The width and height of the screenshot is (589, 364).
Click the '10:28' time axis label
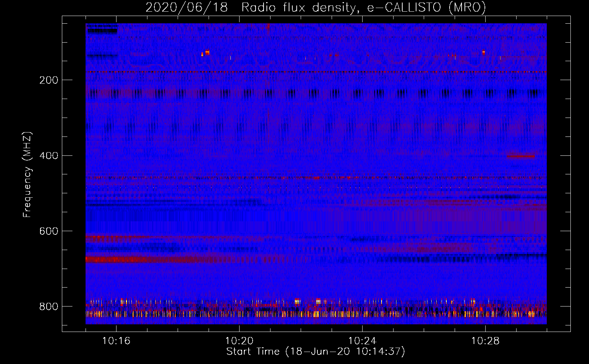coord(485,341)
